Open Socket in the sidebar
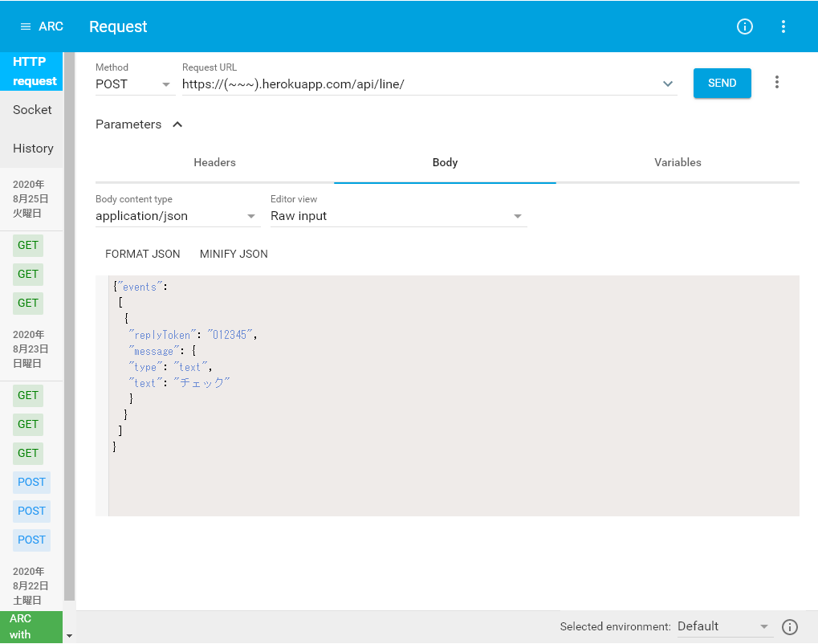 [x=32, y=110]
